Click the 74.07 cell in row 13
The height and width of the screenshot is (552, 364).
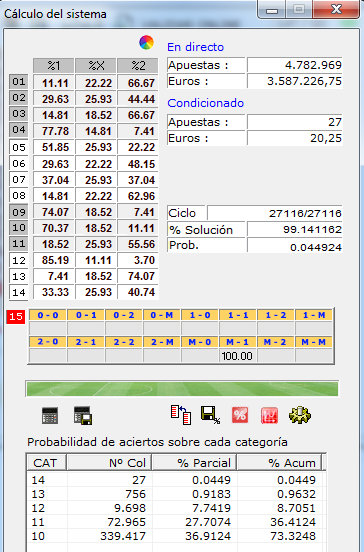138,276
